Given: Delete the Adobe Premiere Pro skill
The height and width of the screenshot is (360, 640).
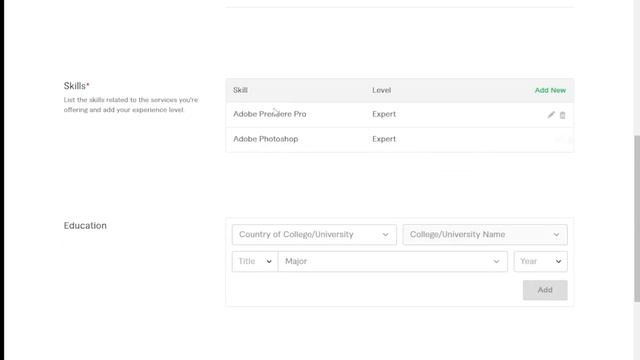Looking at the screenshot, I should [x=562, y=116].
